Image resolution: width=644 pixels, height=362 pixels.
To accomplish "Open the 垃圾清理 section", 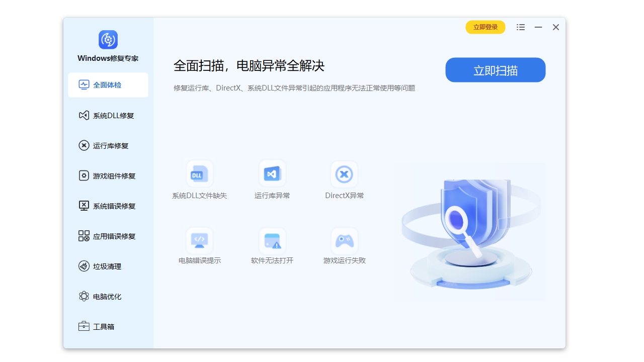I will pos(108,266).
